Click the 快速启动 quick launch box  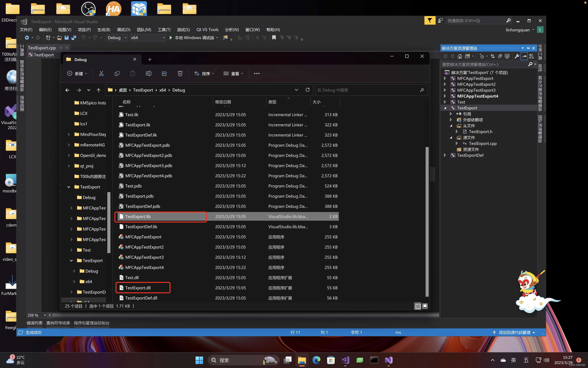pos(478,21)
